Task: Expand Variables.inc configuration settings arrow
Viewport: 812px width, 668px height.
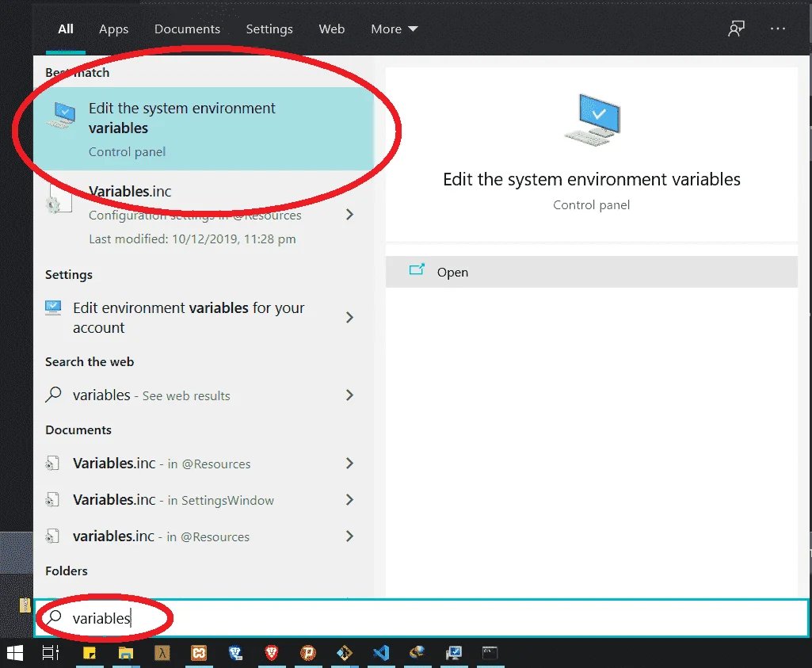Action: (x=349, y=215)
